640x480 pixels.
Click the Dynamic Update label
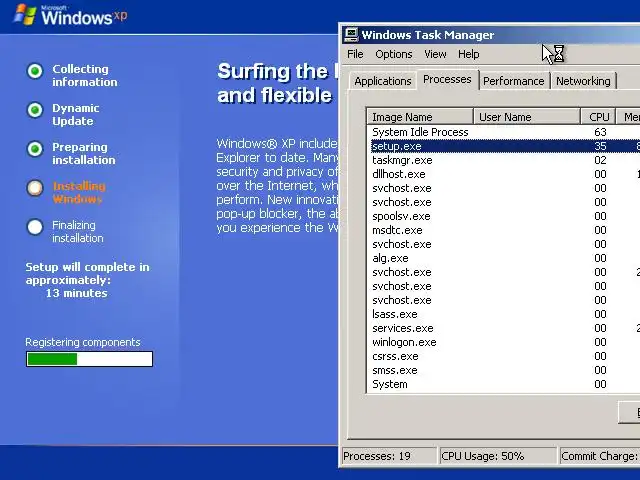pyautogui.click(x=76, y=115)
